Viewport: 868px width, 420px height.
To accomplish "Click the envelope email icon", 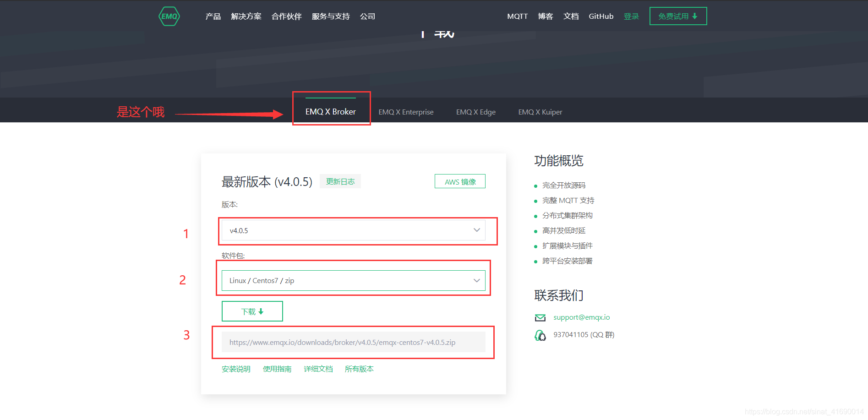I will pyautogui.click(x=540, y=317).
